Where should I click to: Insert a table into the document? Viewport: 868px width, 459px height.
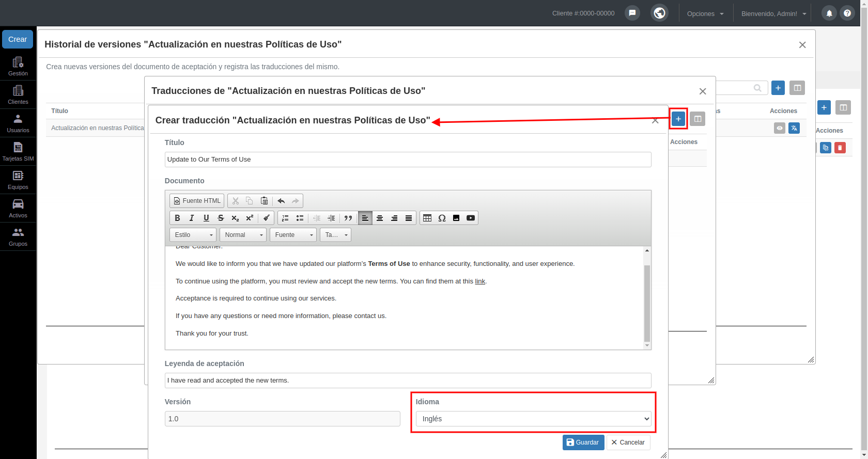tap(427, 218)
